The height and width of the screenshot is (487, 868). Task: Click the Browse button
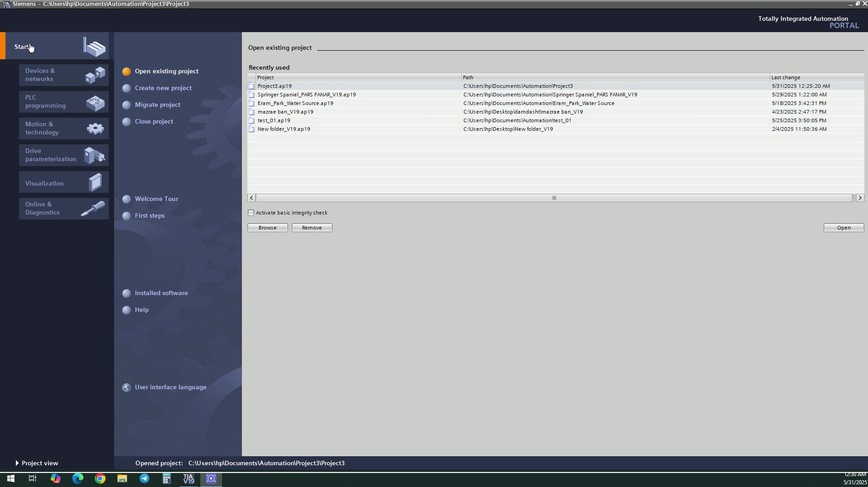(268, 228)
